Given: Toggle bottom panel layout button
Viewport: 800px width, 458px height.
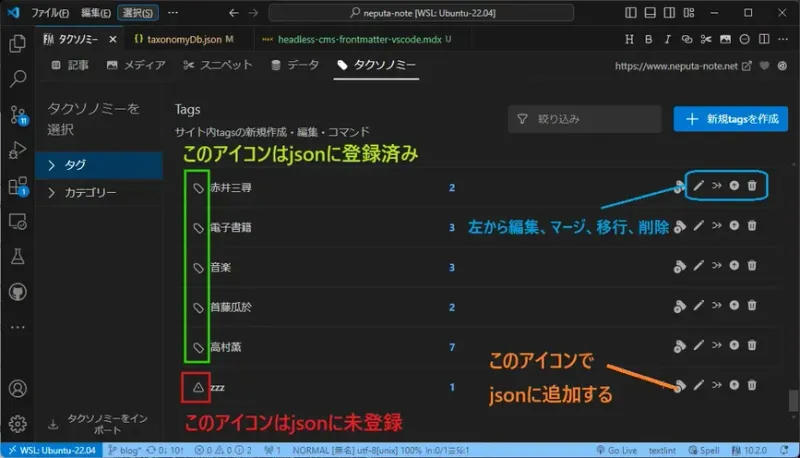Looking at the screenshot, I should (x=650, y=13).
